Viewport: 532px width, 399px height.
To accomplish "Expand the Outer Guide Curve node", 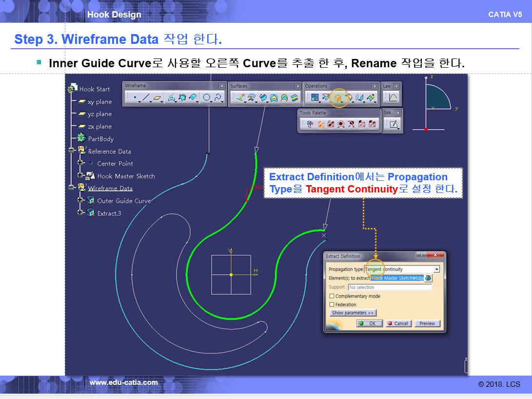I will pos(80,200).
